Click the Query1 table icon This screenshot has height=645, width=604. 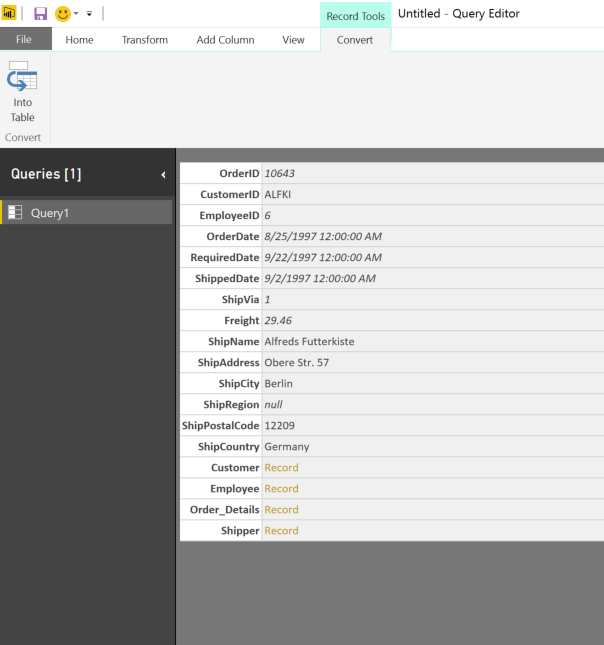(15, 212)
